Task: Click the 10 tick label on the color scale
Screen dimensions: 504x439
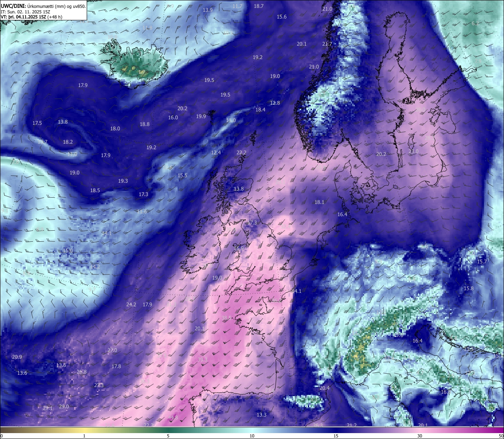Action: click(252, 436)
